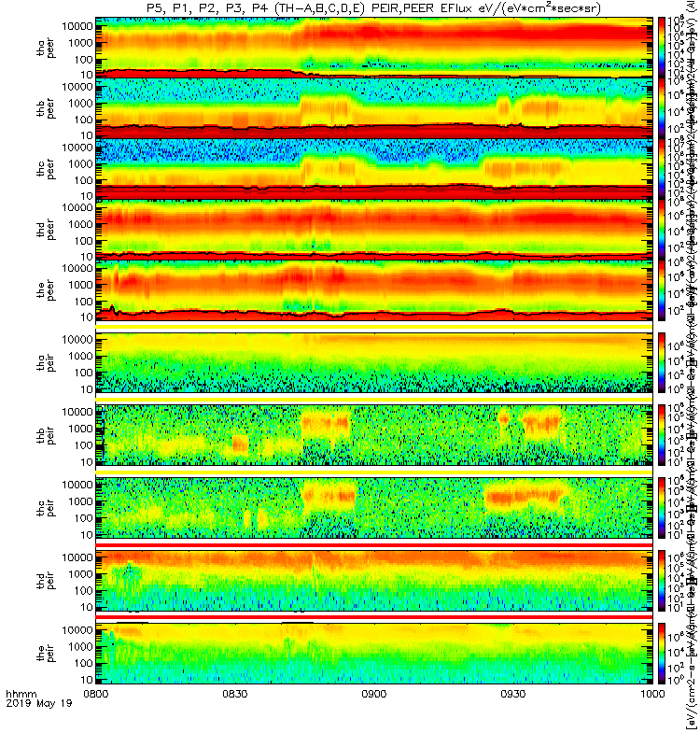
Task: Select the 'thb peir' axis label
Action: click(x=46, y=435)
